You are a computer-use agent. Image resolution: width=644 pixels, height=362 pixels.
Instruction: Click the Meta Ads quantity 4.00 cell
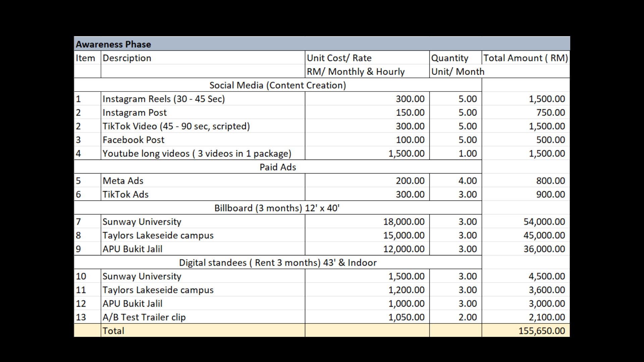[455, 181]
